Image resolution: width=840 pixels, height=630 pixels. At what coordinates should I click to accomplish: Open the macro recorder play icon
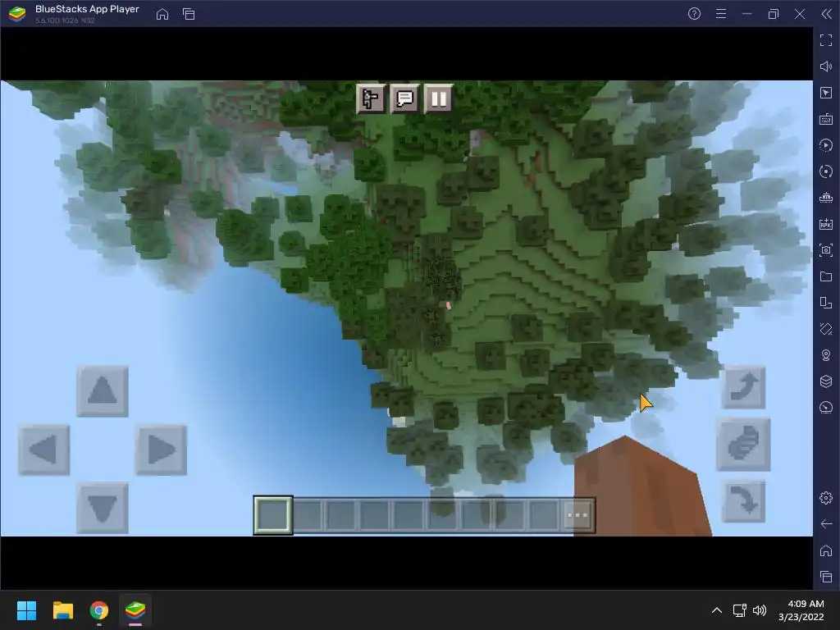[826, 145]
